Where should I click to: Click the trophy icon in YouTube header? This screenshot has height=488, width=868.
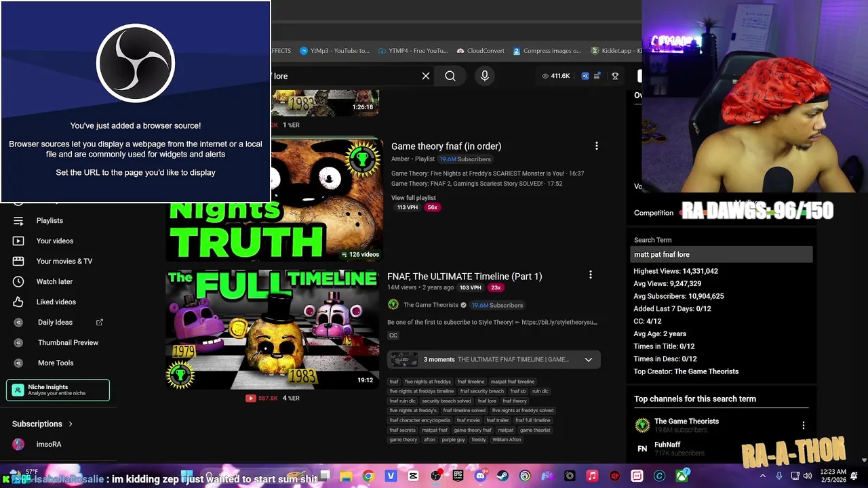click(x=615, y=76)
